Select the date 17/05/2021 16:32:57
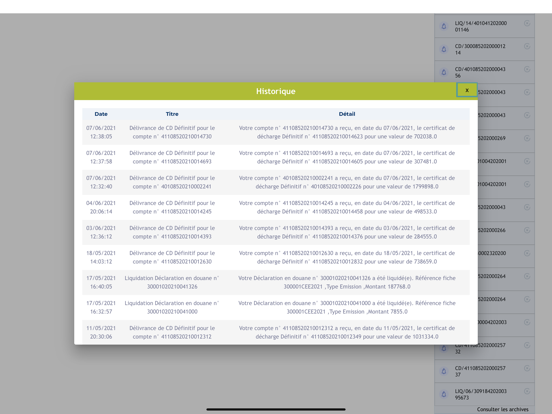The image size is (552, 414). [x=101, y=307]
